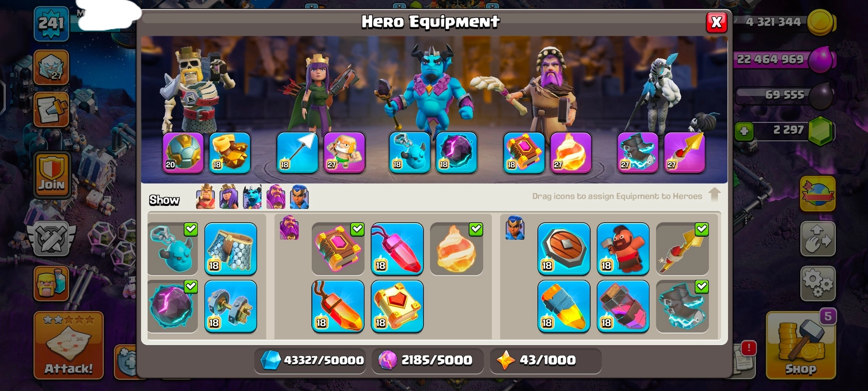Close the Hero Equipment window
Screen dimensions: 868x391
click(716, 22)
